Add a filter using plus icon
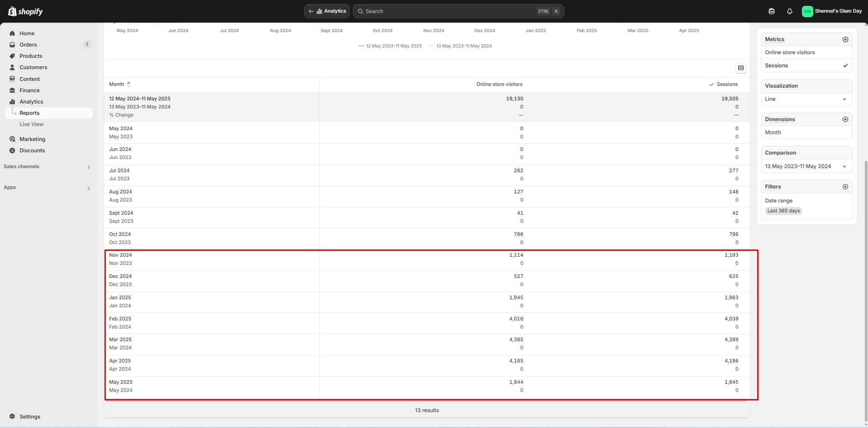The height and width of the screenshot is (428, 868). tap(845, 187)
